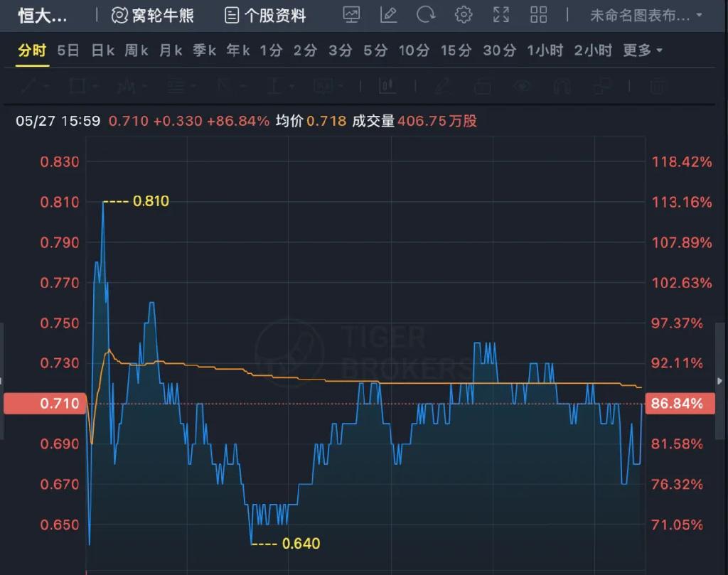Open 个股资料 stock profile
This screenshot has width=728, height=575.
point(265,15)
